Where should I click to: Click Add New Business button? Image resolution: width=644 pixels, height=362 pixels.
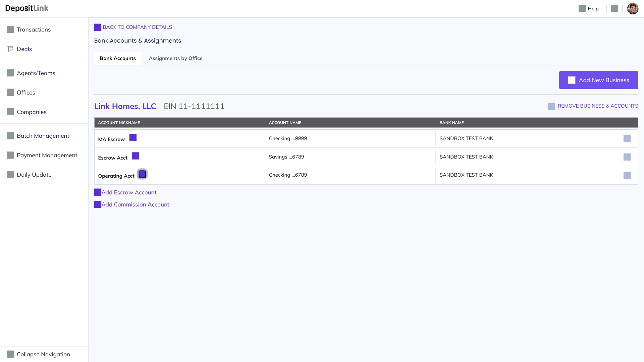click(598, 80)
